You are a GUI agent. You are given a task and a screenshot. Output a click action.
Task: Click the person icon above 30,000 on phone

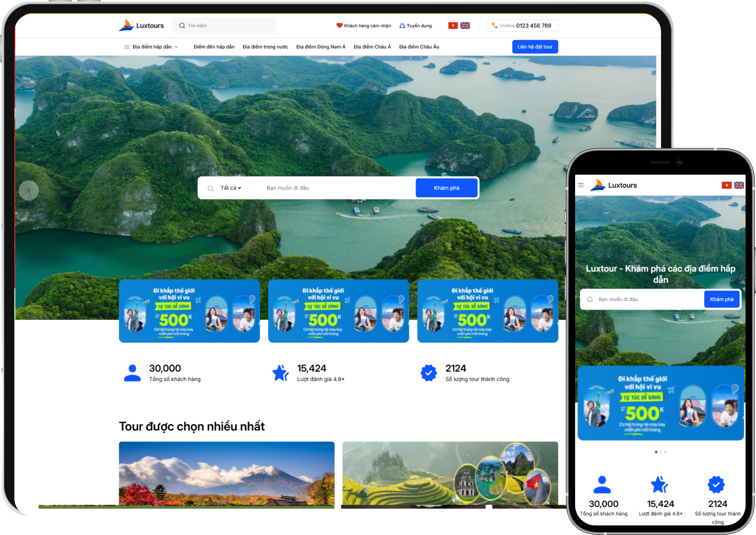click(x=602, y=484)
